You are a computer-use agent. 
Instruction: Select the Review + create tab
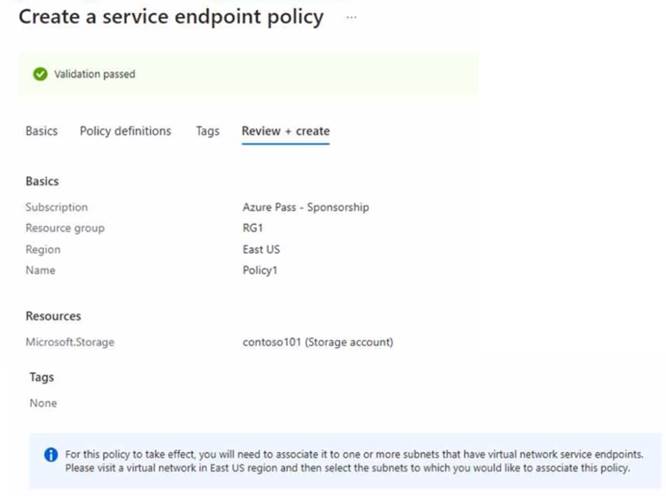pos(286,131)
